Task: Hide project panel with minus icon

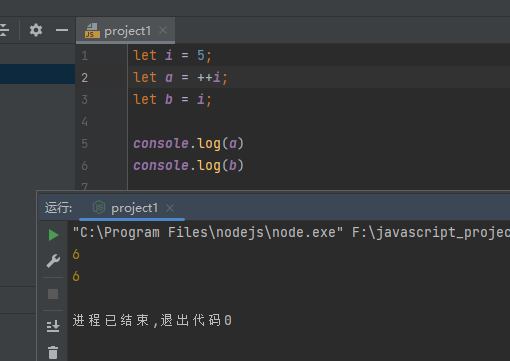Action: point(62,30)
